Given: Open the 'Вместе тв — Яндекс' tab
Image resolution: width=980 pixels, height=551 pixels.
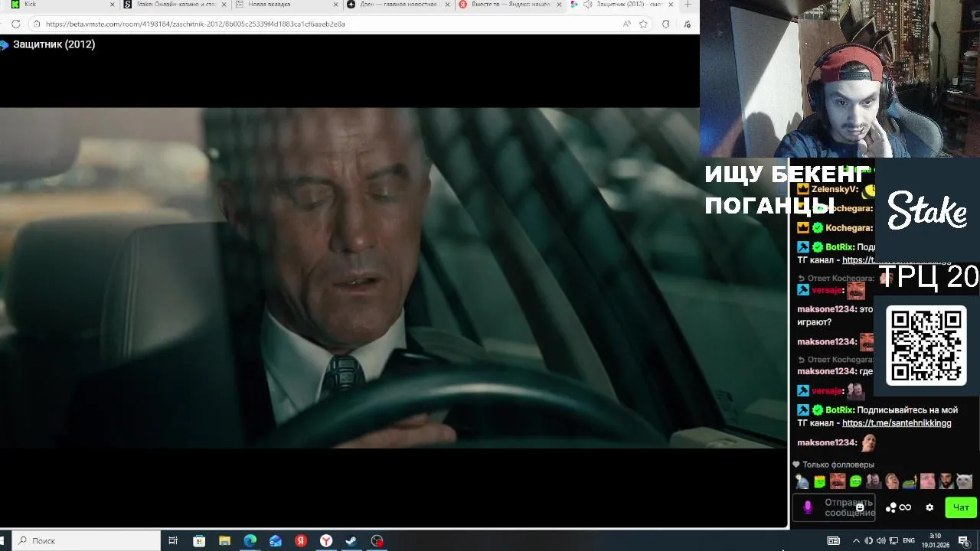Looking at the screenshot, I should 508,5.
